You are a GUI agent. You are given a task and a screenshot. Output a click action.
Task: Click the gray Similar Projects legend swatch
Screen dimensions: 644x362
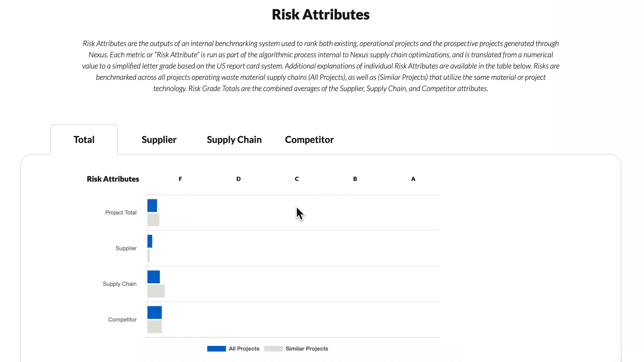(x=273, y=349)
